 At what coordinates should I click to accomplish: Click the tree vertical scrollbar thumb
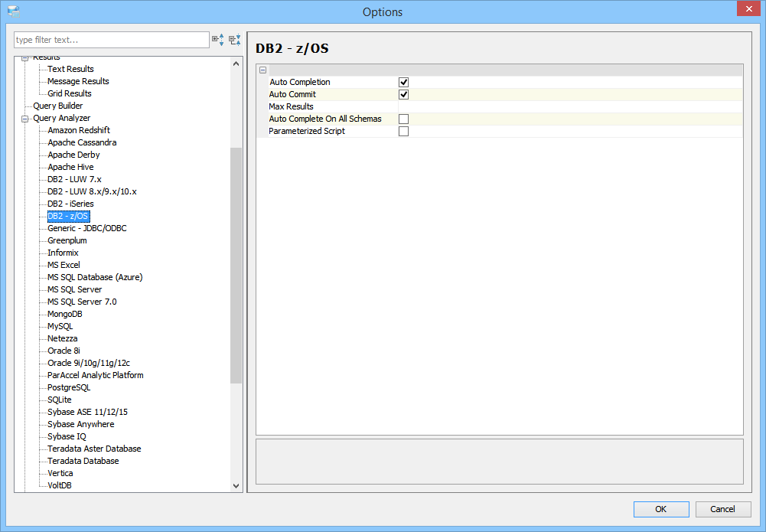(236, 266)
